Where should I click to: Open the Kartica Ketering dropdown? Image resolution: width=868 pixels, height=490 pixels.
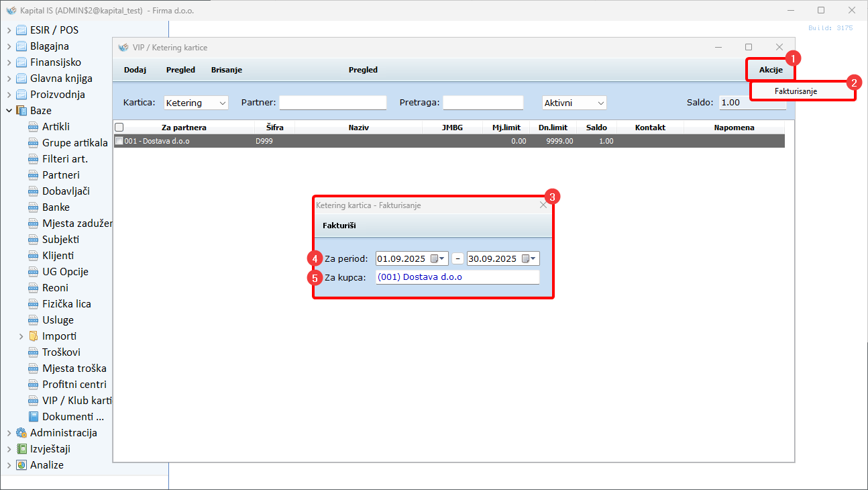point(196,103)
